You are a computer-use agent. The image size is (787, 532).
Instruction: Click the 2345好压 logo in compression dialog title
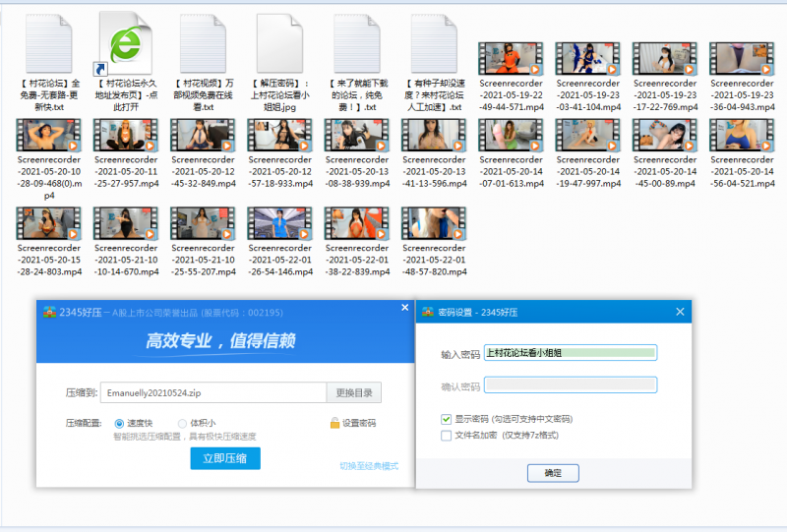click(49, 313)
